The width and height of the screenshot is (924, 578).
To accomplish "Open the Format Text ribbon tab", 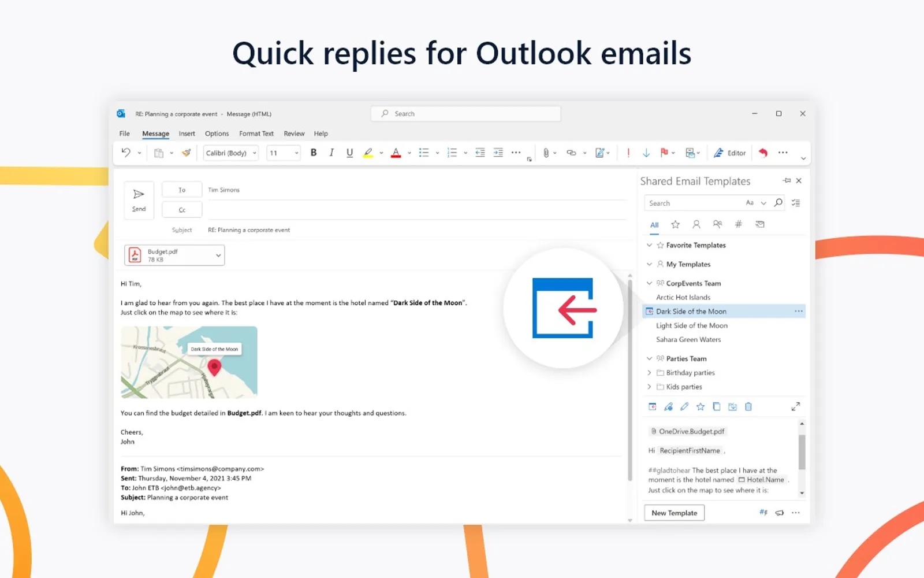I will (256, 134).
